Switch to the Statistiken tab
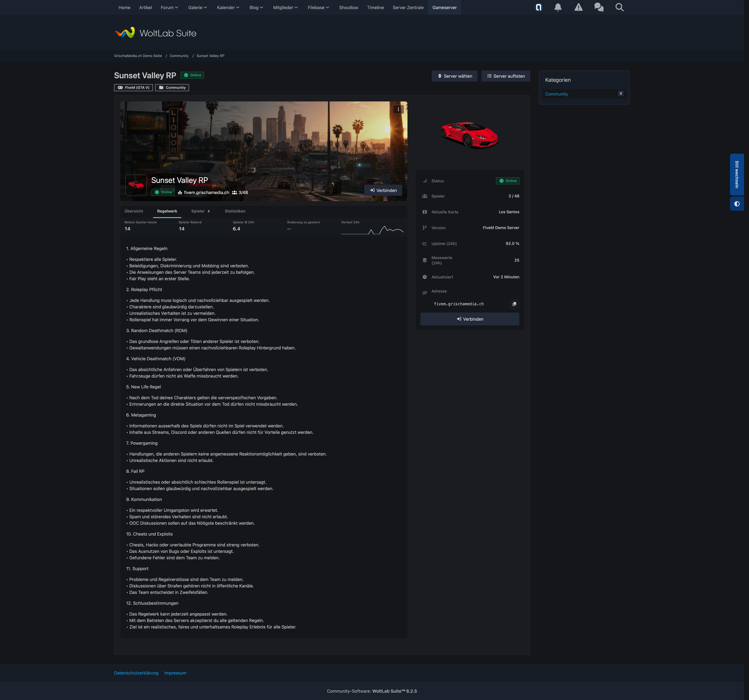The width and height of the screenshot is (749, 700). point(235,211)
